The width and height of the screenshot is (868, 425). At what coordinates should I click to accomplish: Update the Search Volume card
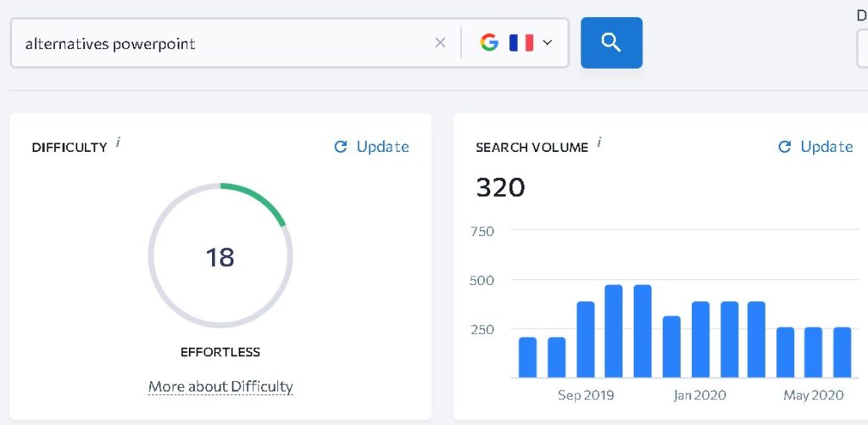(815, 147)
